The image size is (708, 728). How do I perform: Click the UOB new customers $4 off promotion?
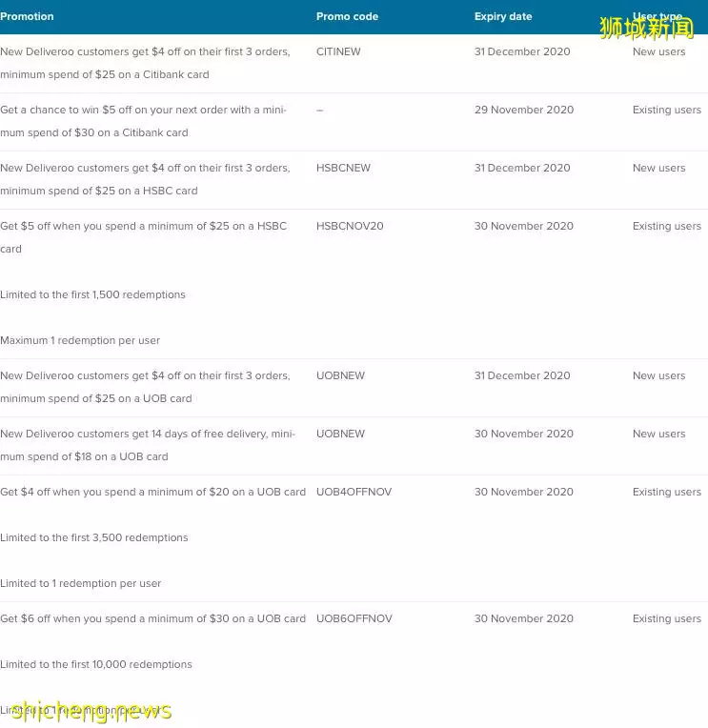(x=145, y=387)
